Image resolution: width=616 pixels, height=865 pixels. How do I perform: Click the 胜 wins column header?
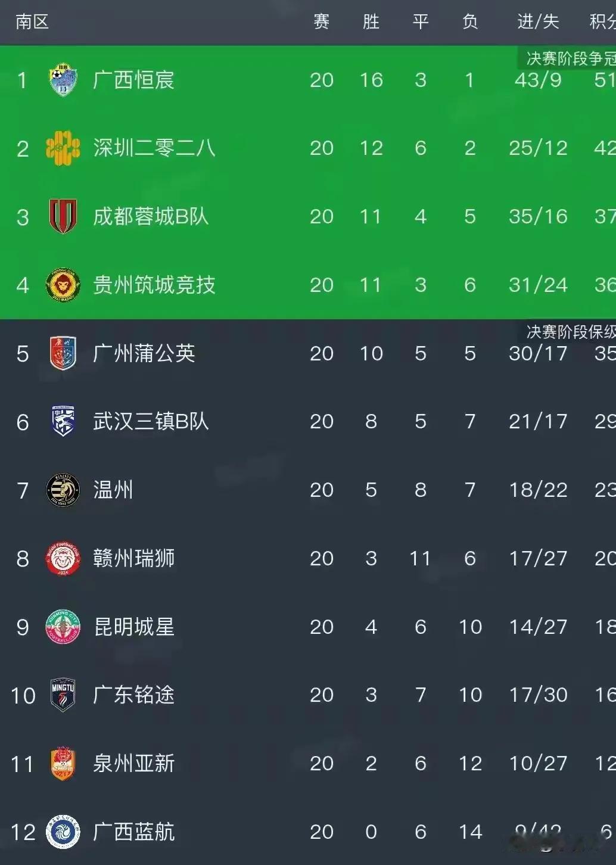click(x=371, y=22)
